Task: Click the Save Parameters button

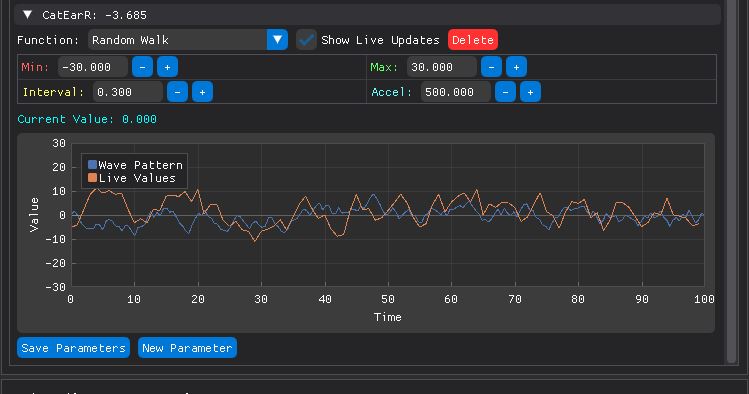Action: coord(74,348)
